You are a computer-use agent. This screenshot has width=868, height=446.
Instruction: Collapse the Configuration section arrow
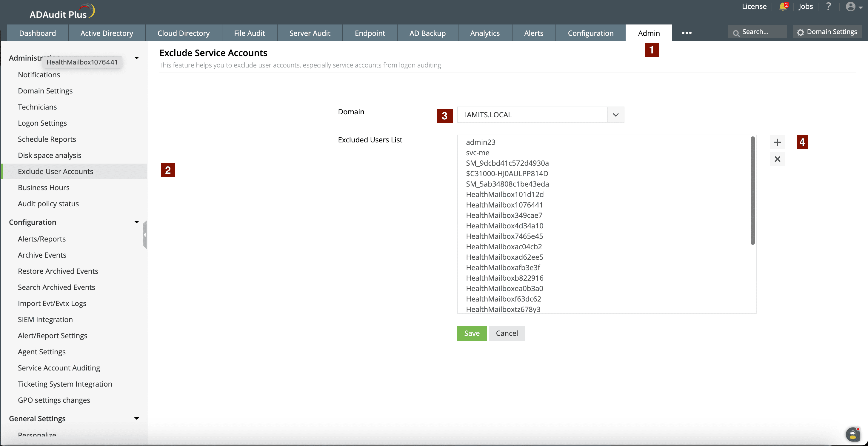pos(136,222)
